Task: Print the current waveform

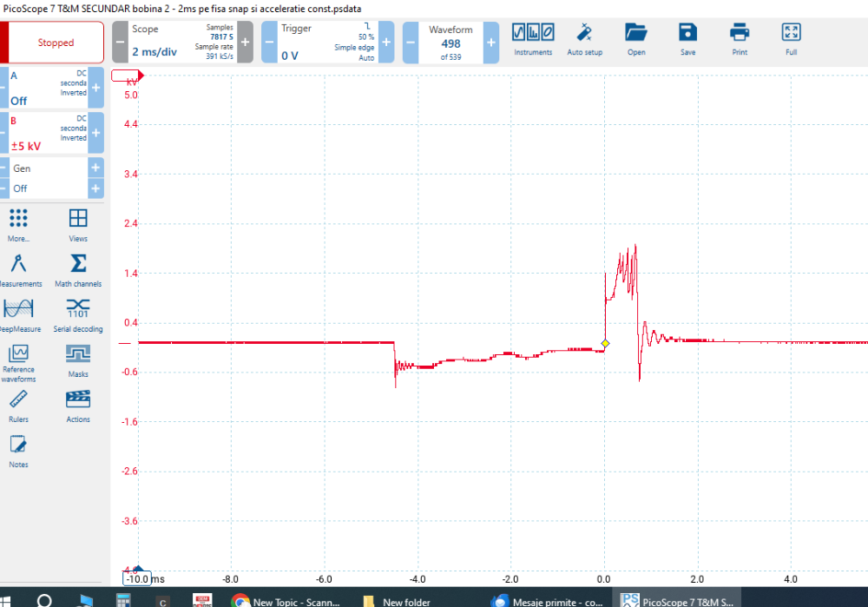Action: [740, 39]
